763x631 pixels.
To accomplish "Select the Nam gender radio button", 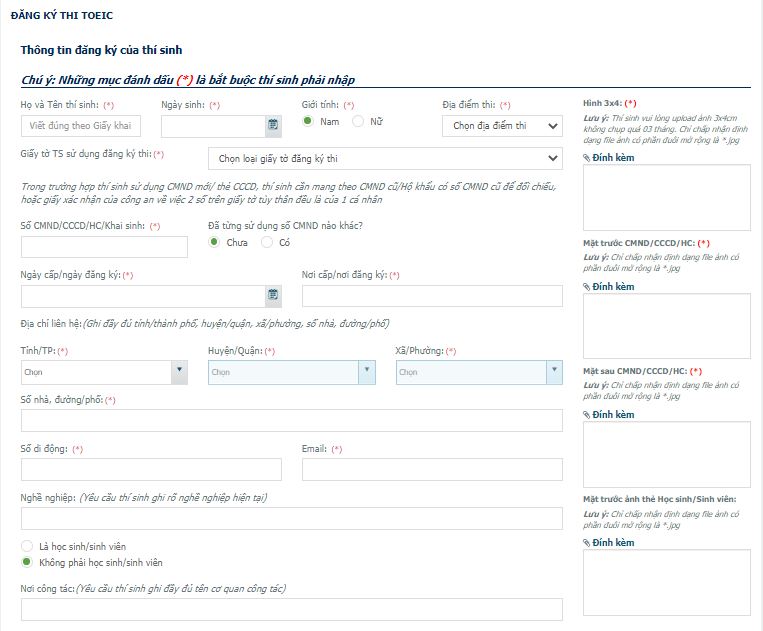I will click(308, 122).
